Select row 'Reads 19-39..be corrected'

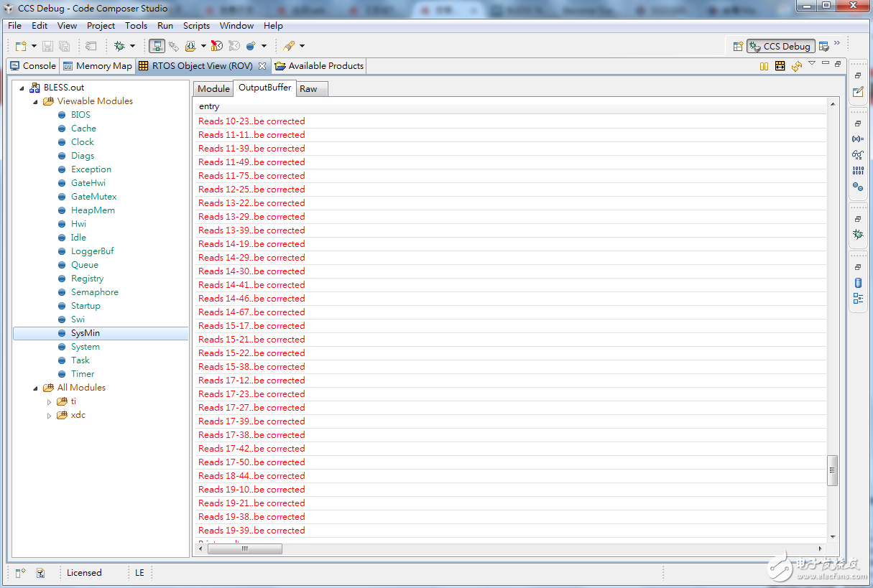[511, 531]
